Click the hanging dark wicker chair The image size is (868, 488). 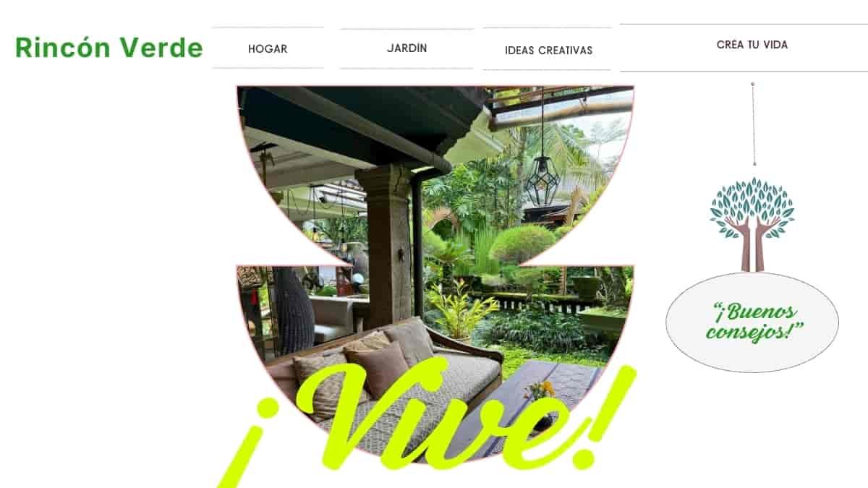point(292,309)
